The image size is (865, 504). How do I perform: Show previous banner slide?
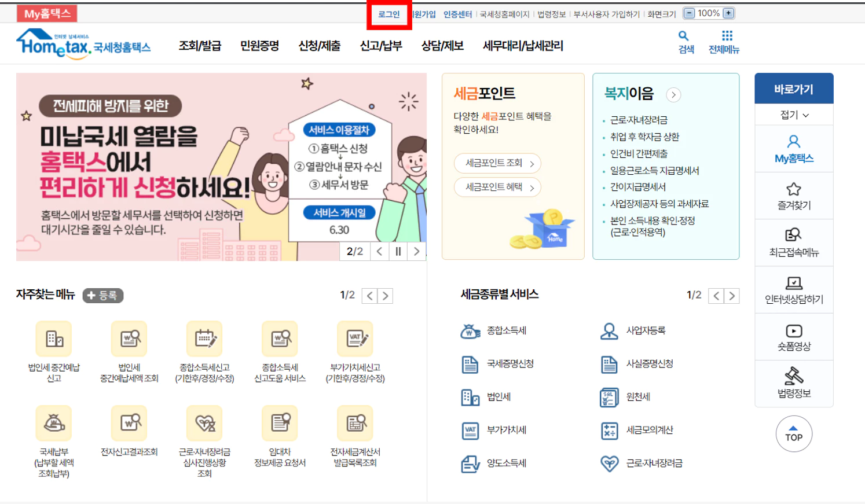(x=379, y=251)
